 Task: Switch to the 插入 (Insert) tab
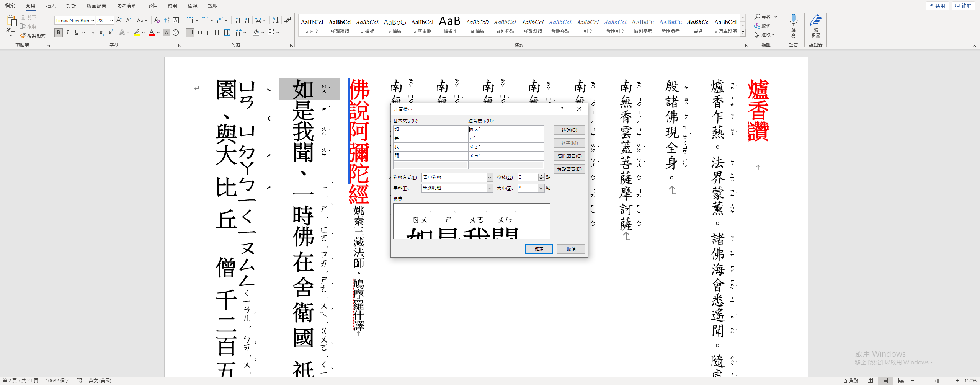click(51, 6)
